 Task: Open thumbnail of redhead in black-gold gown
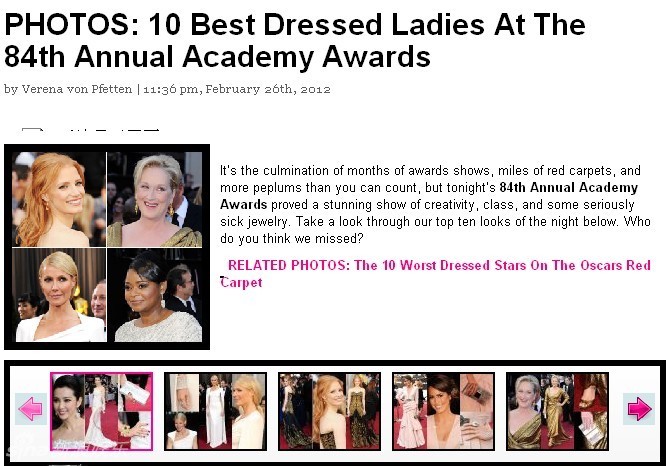pos(330,412)
